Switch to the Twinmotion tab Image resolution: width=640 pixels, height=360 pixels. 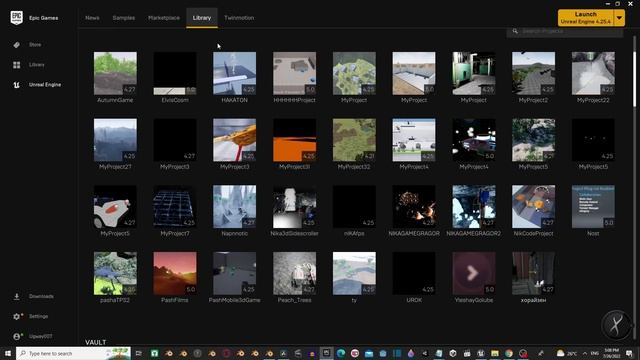click(239, 18)
